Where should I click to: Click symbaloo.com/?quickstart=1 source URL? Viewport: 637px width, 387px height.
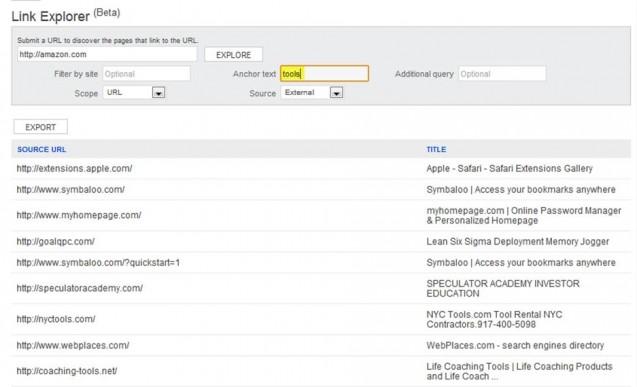tap(98, 263)
